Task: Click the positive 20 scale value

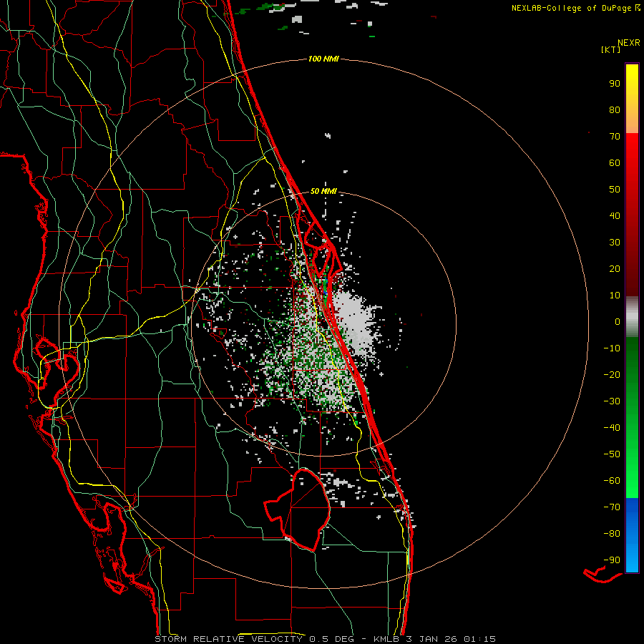Action: point(615,268)
